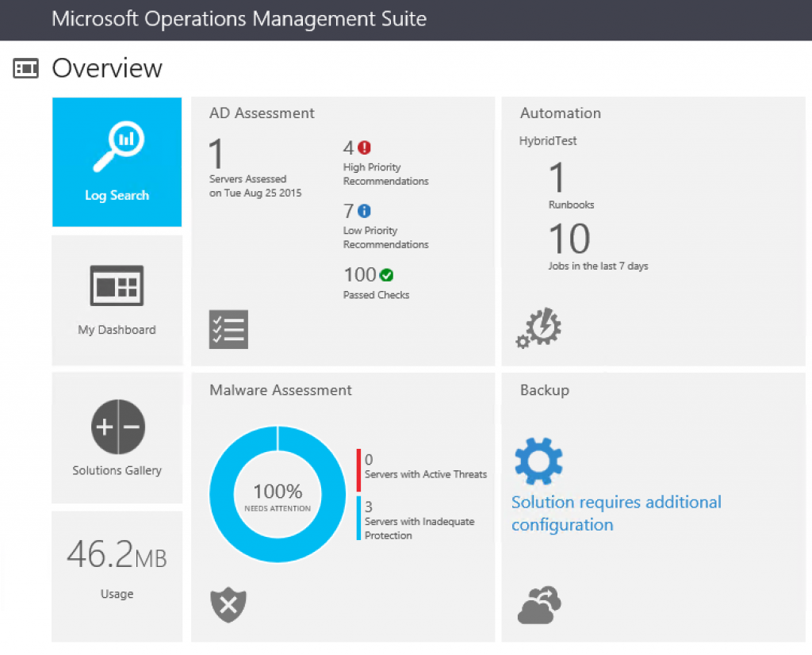812x655 pixels.
Task: Click the 46.2 MB usage value
Action: tap(117, 554)
